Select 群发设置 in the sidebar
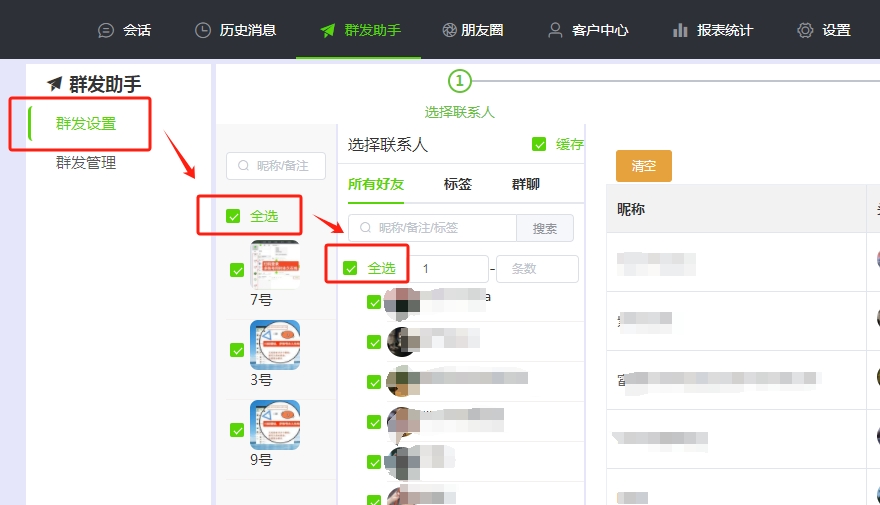This screenshot has width=880, height=505. (86, 123)
